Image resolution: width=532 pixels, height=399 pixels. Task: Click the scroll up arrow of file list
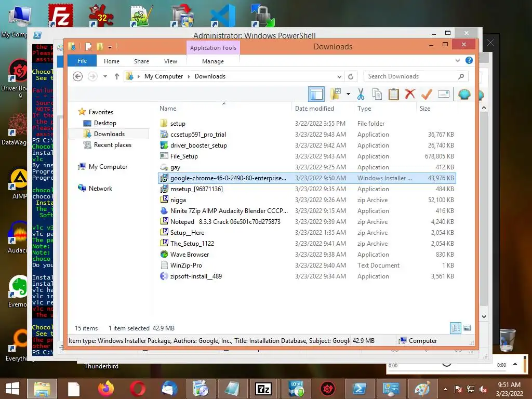484,108
